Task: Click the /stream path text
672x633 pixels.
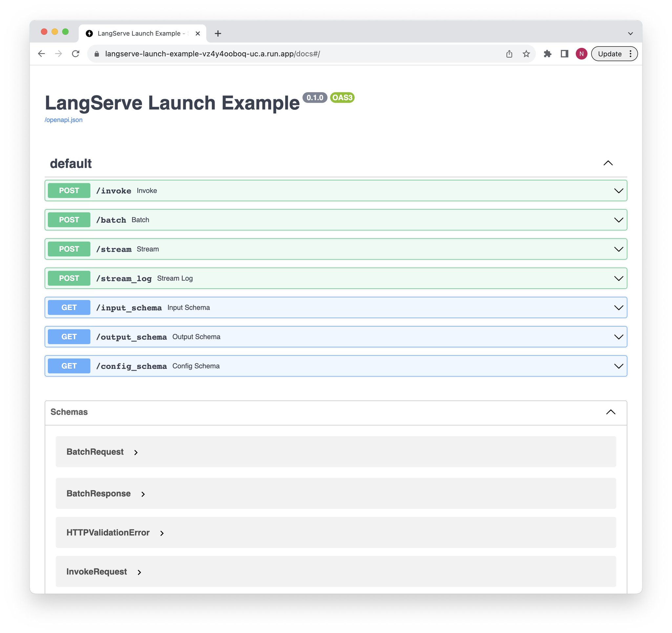Action: pyautogui.click(x=114, y=249)
